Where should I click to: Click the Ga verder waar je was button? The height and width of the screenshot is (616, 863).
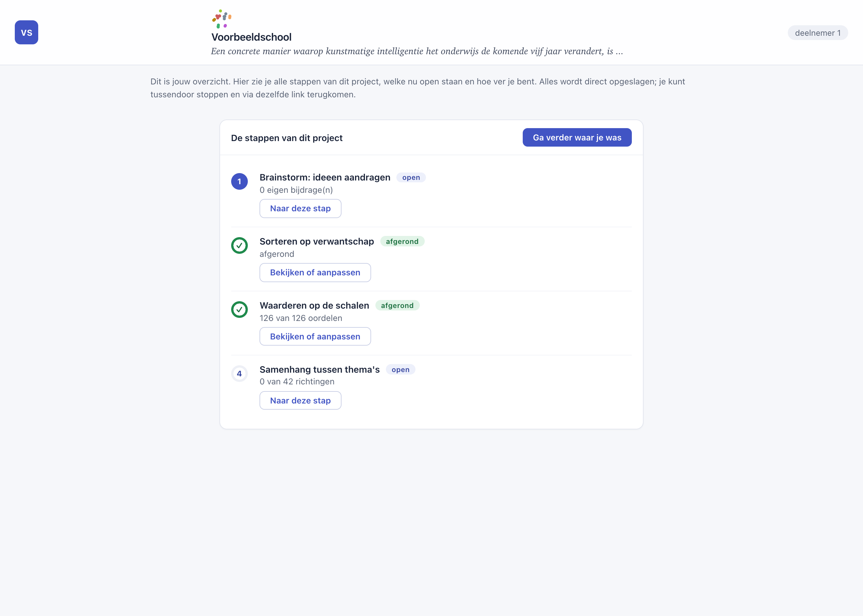(577, 137)
